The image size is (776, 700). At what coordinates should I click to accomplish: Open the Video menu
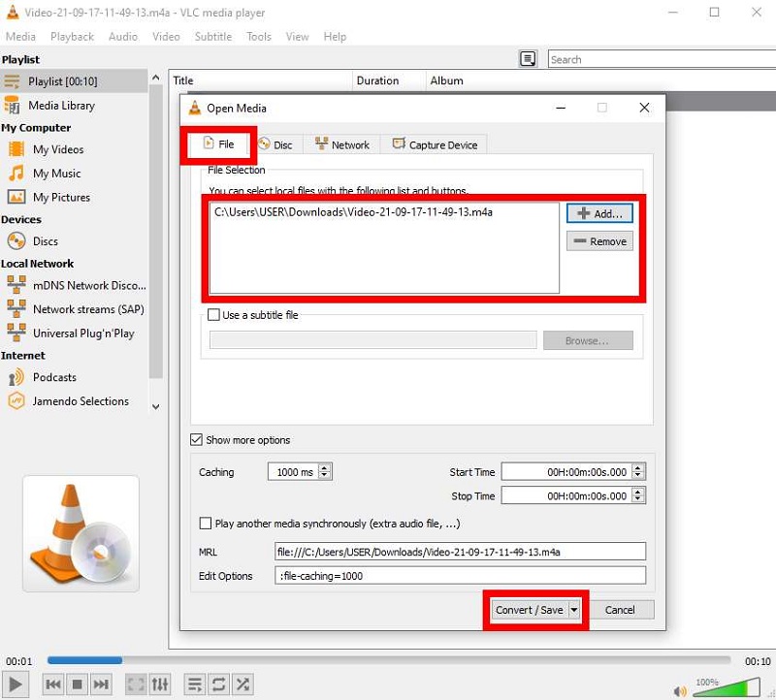coord(166,37)
